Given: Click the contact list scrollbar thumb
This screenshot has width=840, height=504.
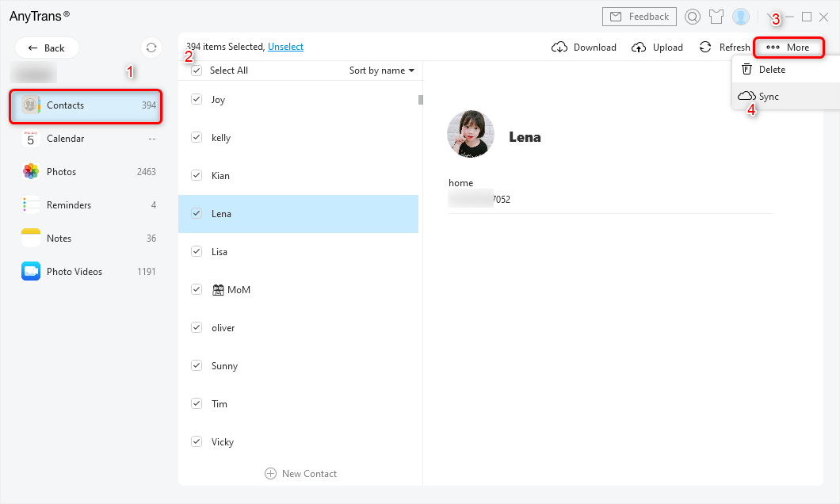Looking at the screenshot, I should click(421, 100).
